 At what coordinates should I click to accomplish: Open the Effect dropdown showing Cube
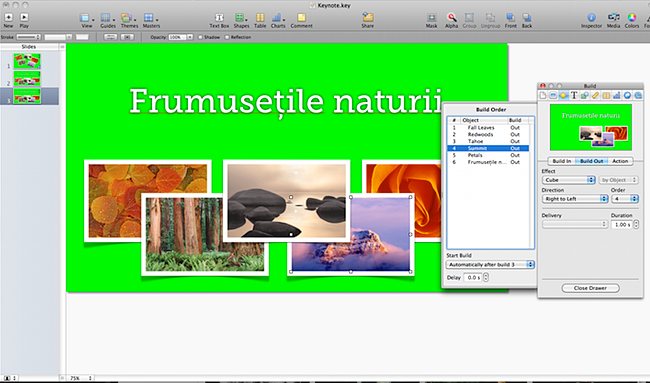(569, 180)
